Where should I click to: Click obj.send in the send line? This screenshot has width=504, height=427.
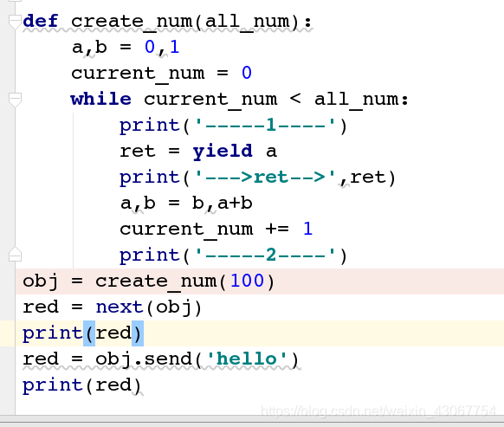click(x=144, y=359)
